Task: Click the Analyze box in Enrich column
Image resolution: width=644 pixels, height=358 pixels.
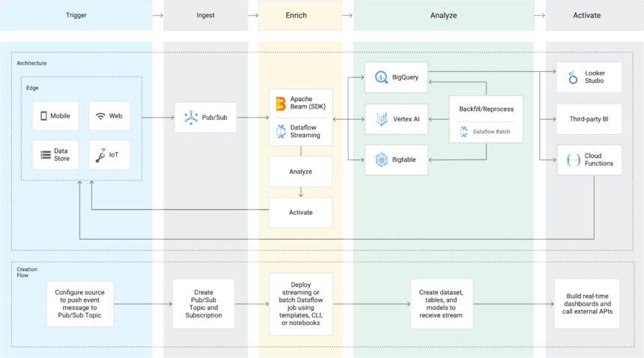Action: 301,172
